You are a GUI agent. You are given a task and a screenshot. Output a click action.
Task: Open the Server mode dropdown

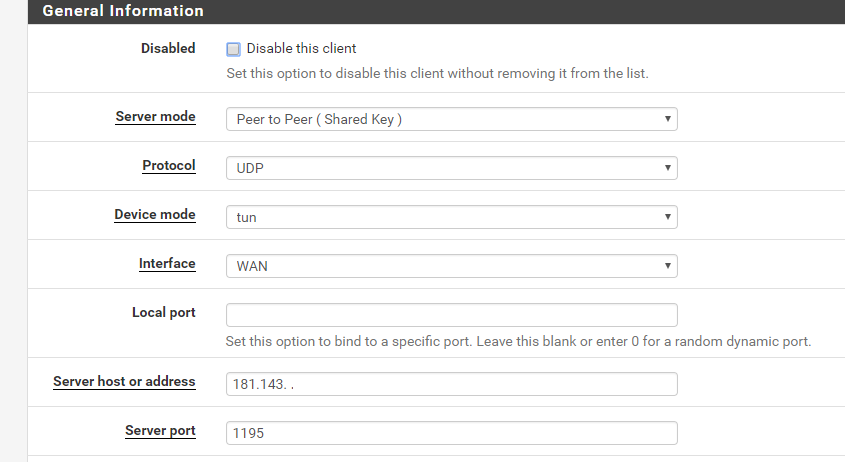451,120
